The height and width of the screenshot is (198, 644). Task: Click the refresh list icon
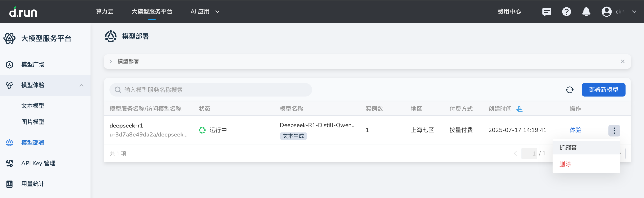point(569,90)
